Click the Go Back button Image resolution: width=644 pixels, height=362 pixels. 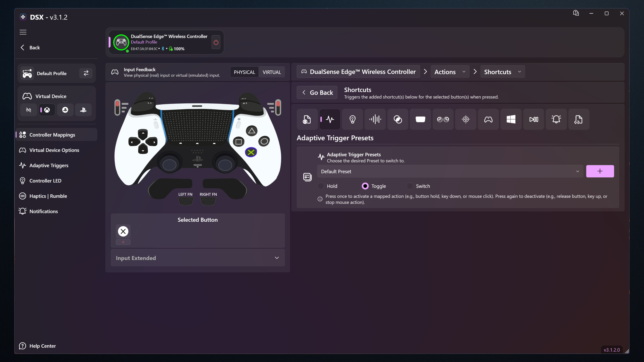pyautogui.click(x=317, y=93)
